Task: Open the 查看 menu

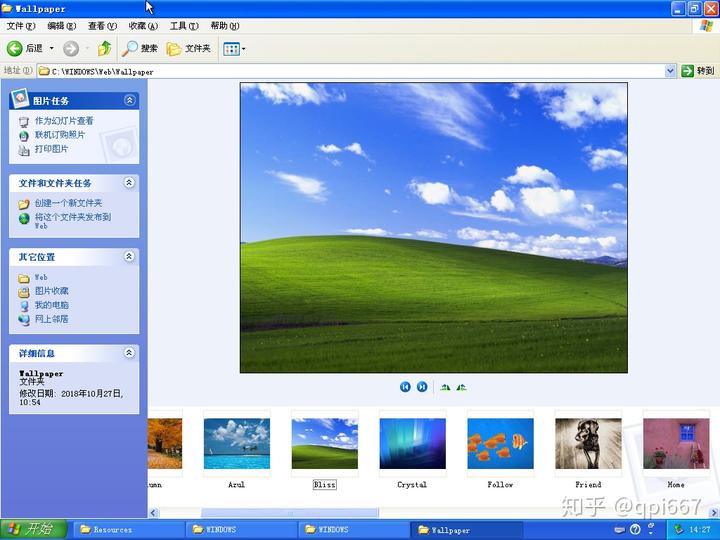Action: pos(102,26)
